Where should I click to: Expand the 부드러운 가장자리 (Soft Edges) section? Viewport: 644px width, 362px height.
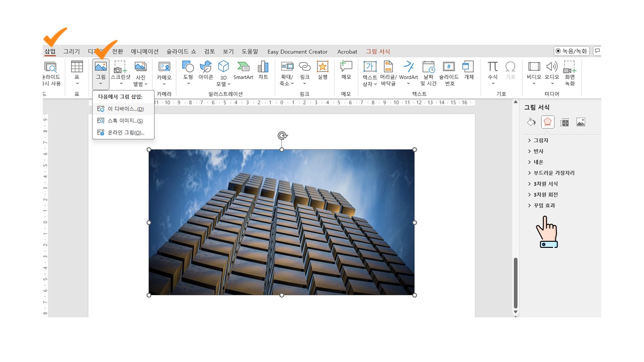[x=551, y=173]
